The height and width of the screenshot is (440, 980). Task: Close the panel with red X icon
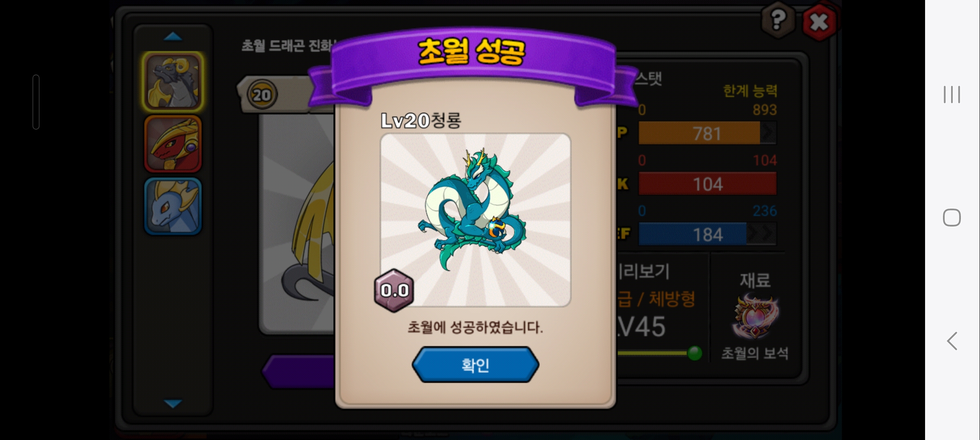[819, 22]
